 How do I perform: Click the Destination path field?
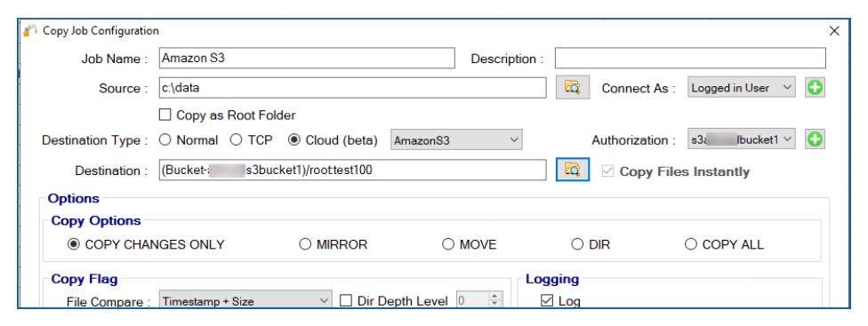click(352, 171)
